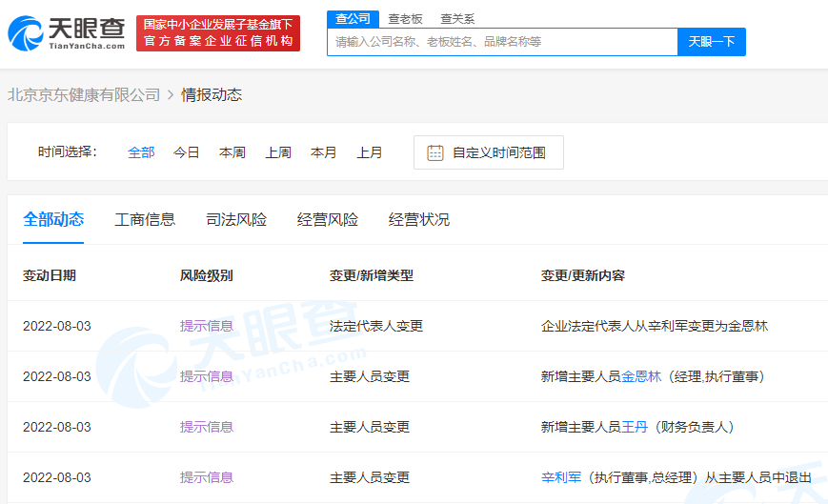Viewport: 828px width, 504px height.
Task: Open 辛利军 person link
Action: 561,477
